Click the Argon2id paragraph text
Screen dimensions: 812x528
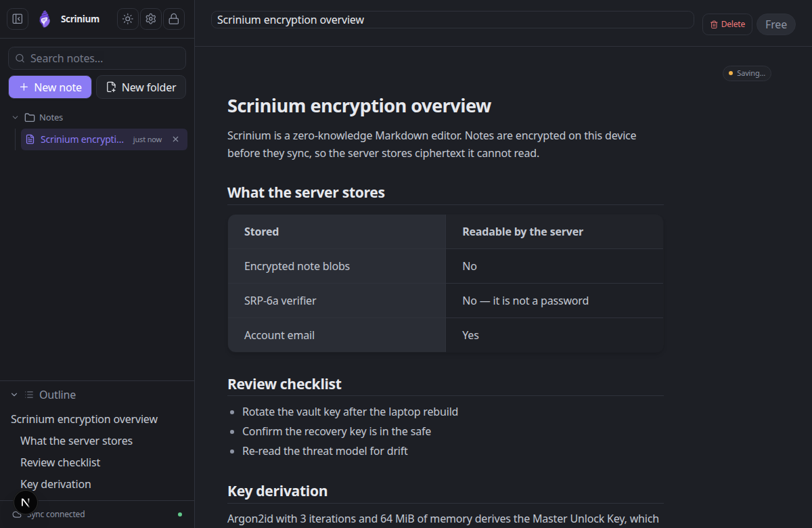tap(443, 519)
